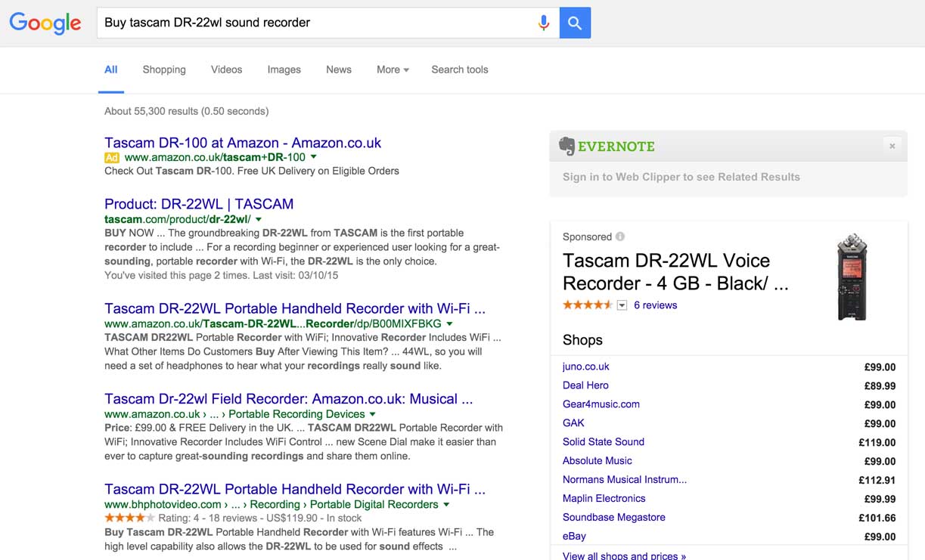The height and width of the screenshot is (560, 925).
Task: Open the 6 reviews link
Action: pos(655,305)
